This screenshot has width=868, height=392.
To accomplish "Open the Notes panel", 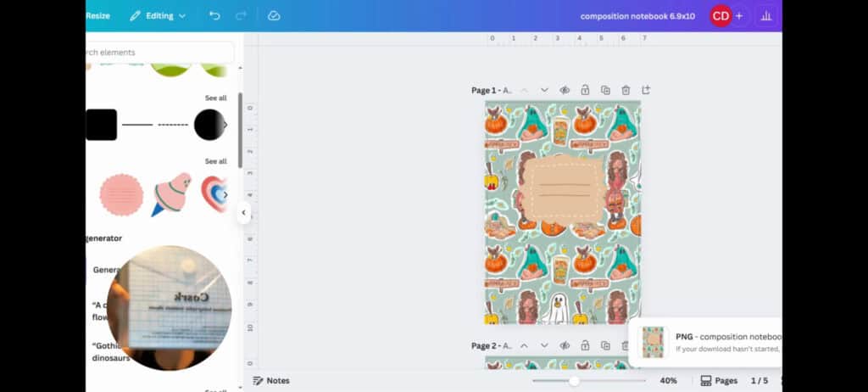I will pyautogui.click(x=271, y=381).
